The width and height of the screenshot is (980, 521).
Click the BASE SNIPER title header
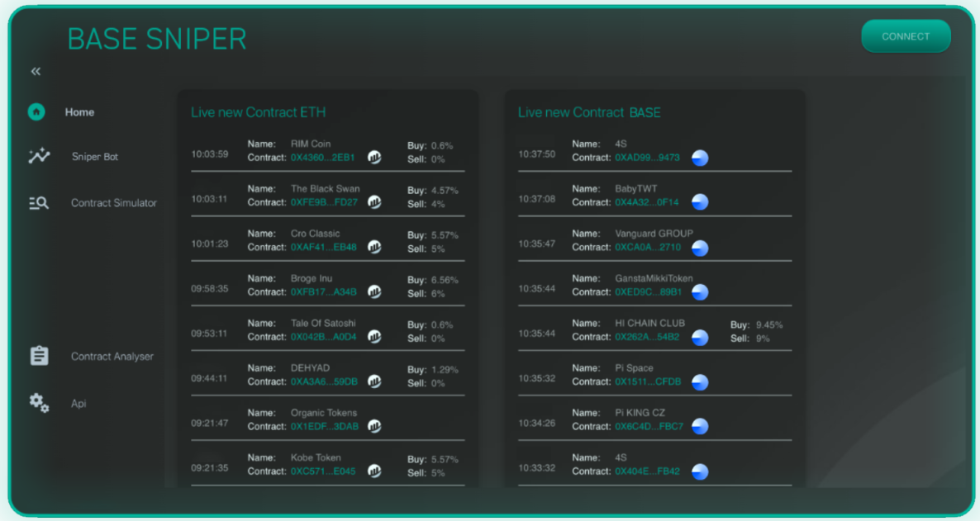pos(157,39)
